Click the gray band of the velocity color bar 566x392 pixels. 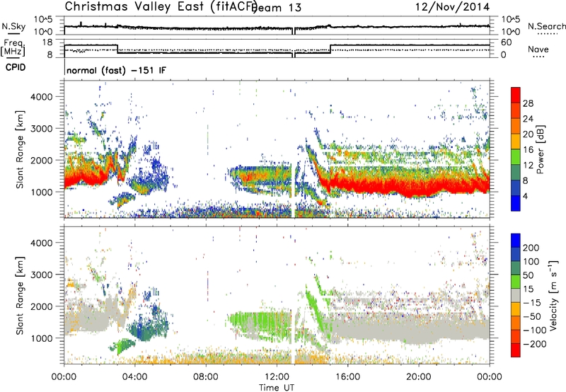pos(516,295)
